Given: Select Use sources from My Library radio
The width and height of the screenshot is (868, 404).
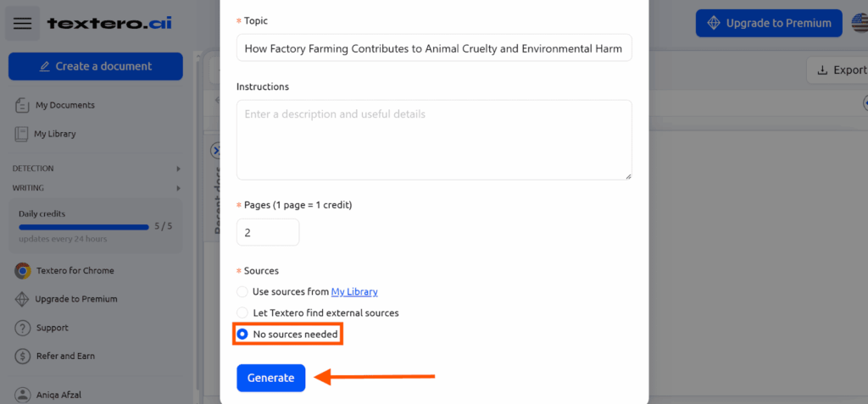Looking at the screenshot, I should (x=242, y=291).
